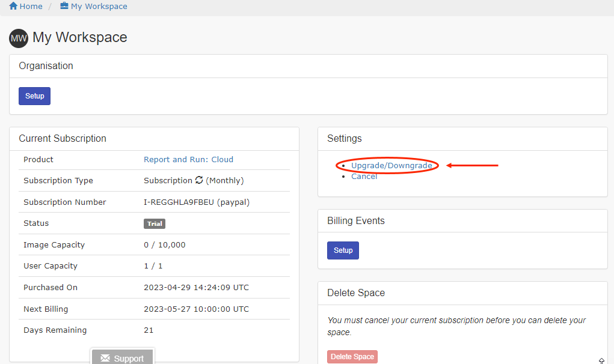The height and width of the screenshot is (364, 614).
Task: Click the gray Trial status badge
Action: tap(155, 223)
